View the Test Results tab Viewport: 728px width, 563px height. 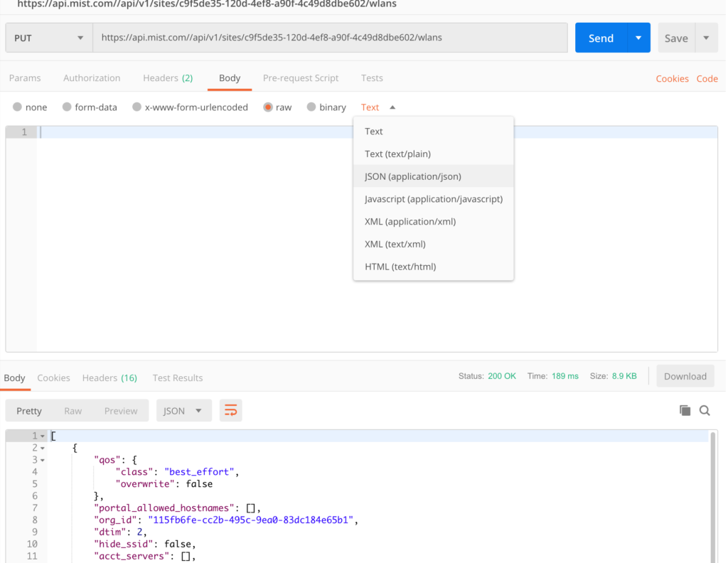tap(177, 377)
